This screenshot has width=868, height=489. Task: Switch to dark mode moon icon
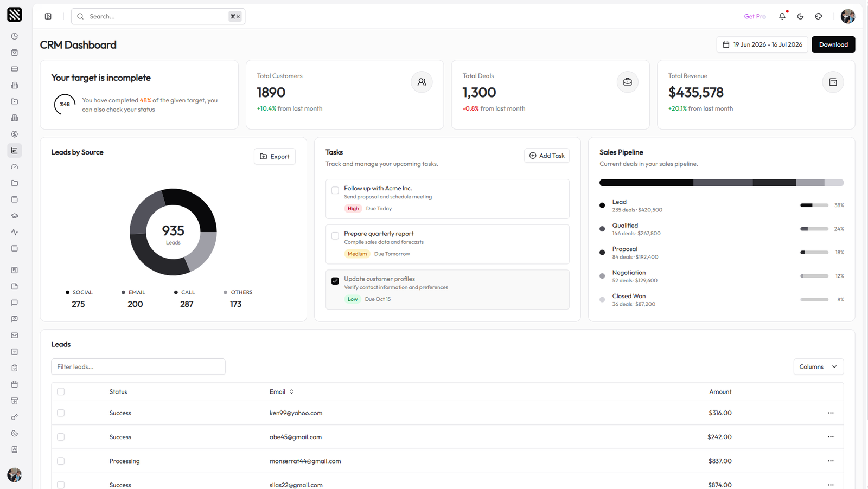point(800,16)
